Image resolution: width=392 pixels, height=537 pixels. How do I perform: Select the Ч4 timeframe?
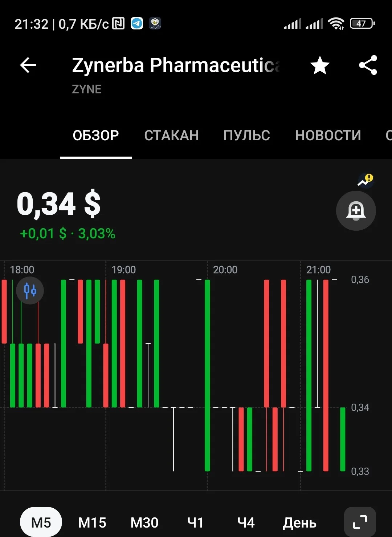(246, 523)
